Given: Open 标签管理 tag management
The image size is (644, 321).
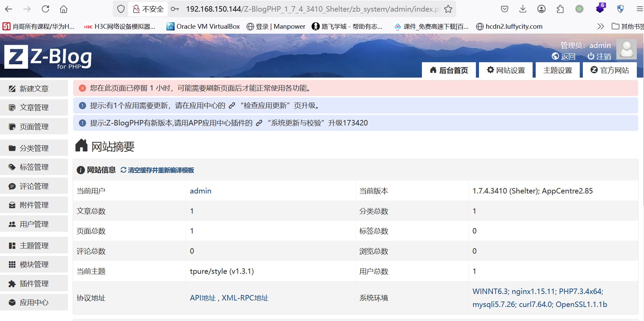Looking at the screenshot, I should point(34,167).
